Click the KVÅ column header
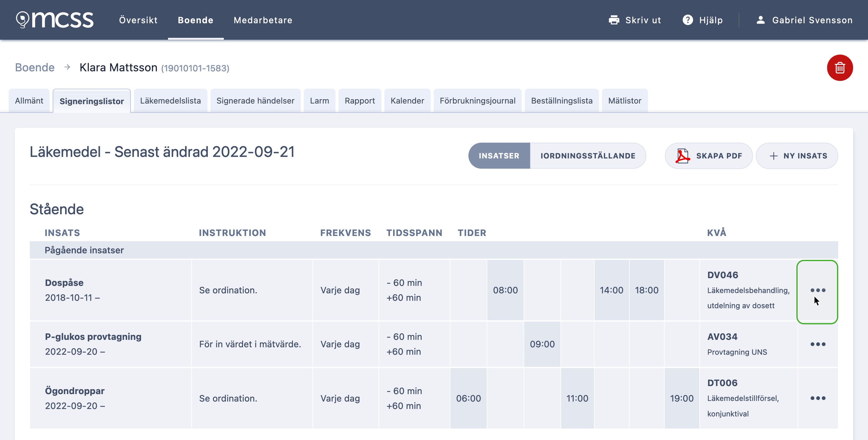The height and width of the screenshot is (440, 868). pyautogui.click(x=717, y=233)
